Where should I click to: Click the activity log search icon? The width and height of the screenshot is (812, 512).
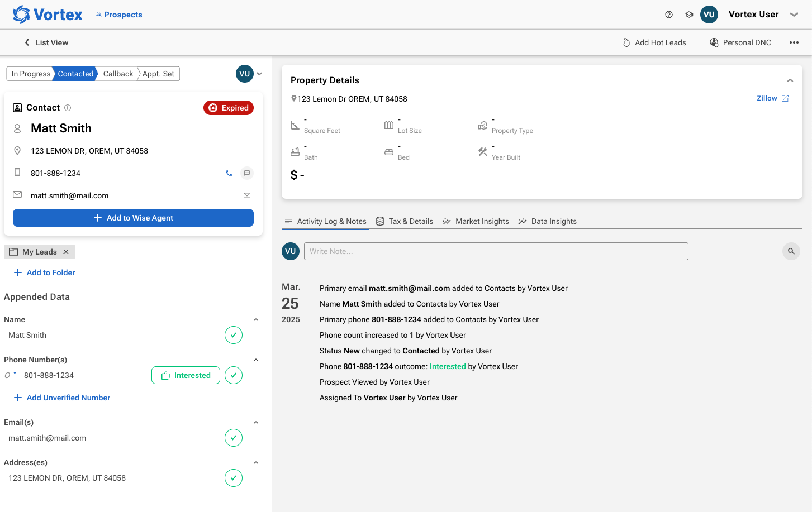(x=791, y=251)
